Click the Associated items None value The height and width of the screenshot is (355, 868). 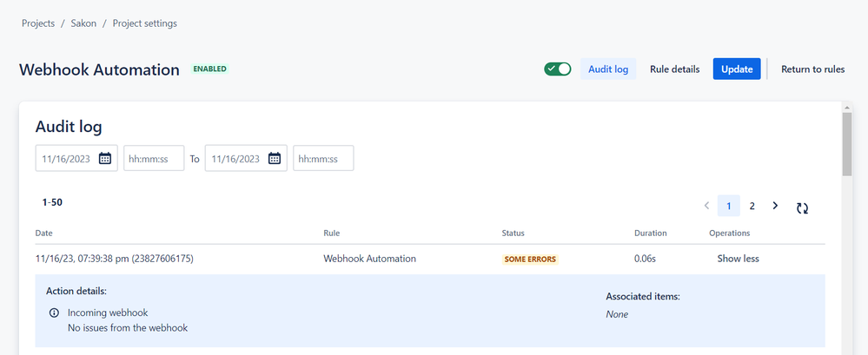(617, 314)
